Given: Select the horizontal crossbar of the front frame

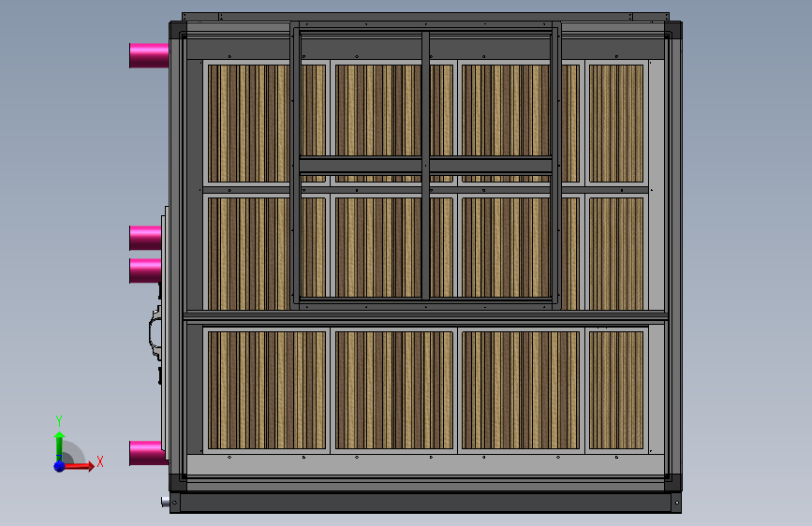Looking at the screenshot, I should pyautogui.click(x=426, y=166).
